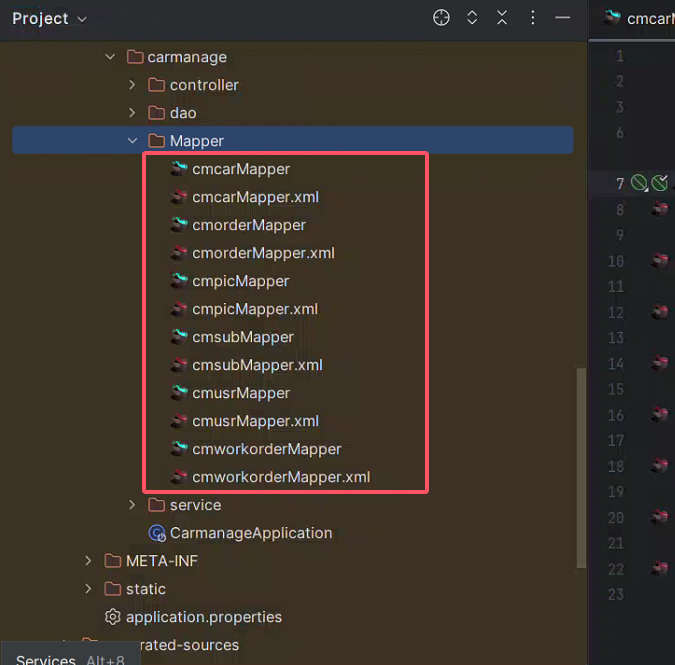Click line number 1 in the editor gutter
Image resolution: width=675 pixels, height=665 pixels.
pyautogui.click(x=619, y=56)
